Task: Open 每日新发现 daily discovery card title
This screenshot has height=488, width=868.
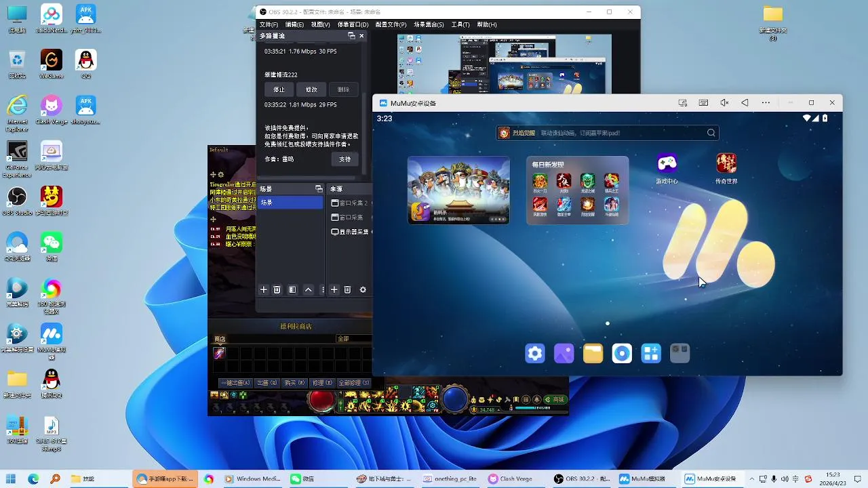Action: 548,165
